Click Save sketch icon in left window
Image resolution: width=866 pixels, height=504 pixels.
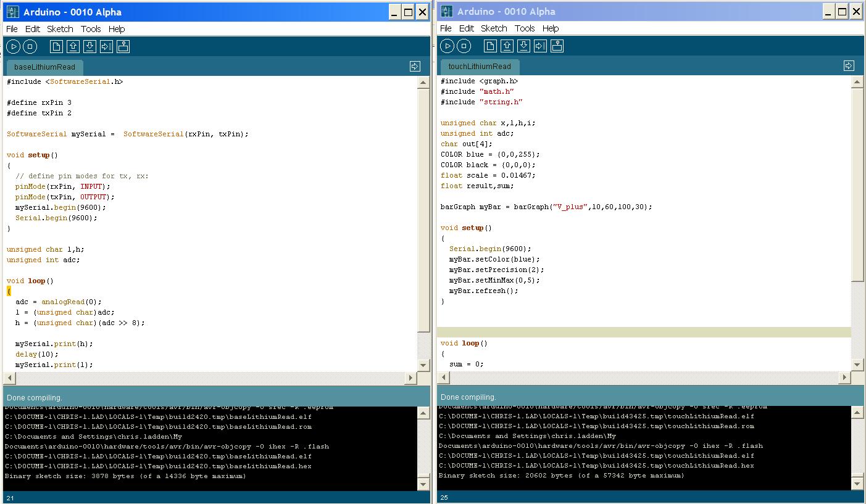click(90, 46)
